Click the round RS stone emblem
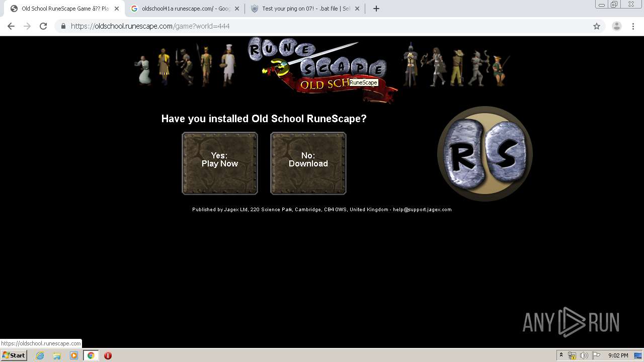The image size is (644, 362). tap(485, 154)
